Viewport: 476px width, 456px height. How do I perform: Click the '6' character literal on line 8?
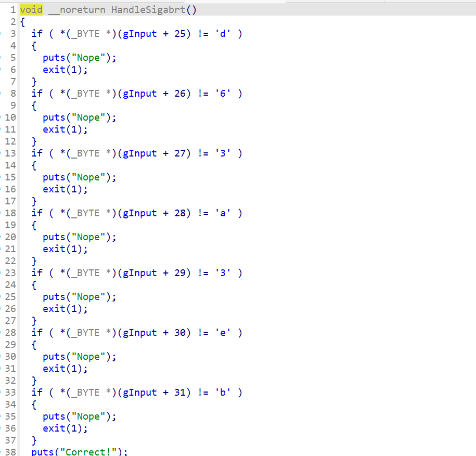point(223,94)
